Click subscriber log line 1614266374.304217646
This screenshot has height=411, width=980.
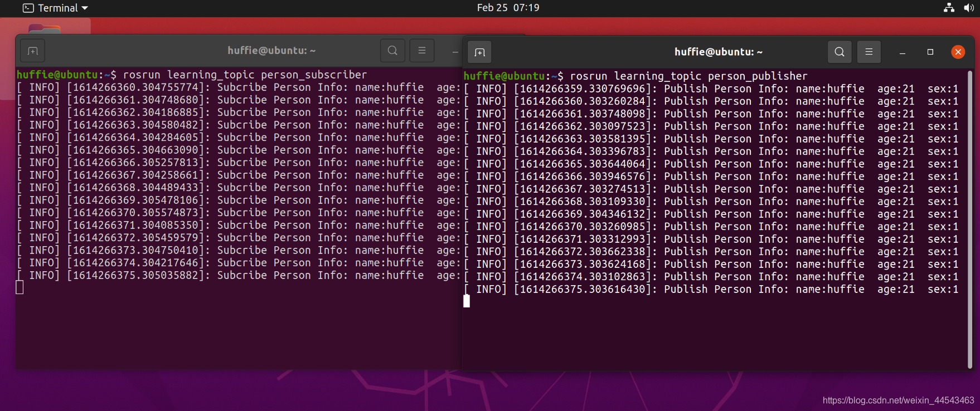point(239,263)
